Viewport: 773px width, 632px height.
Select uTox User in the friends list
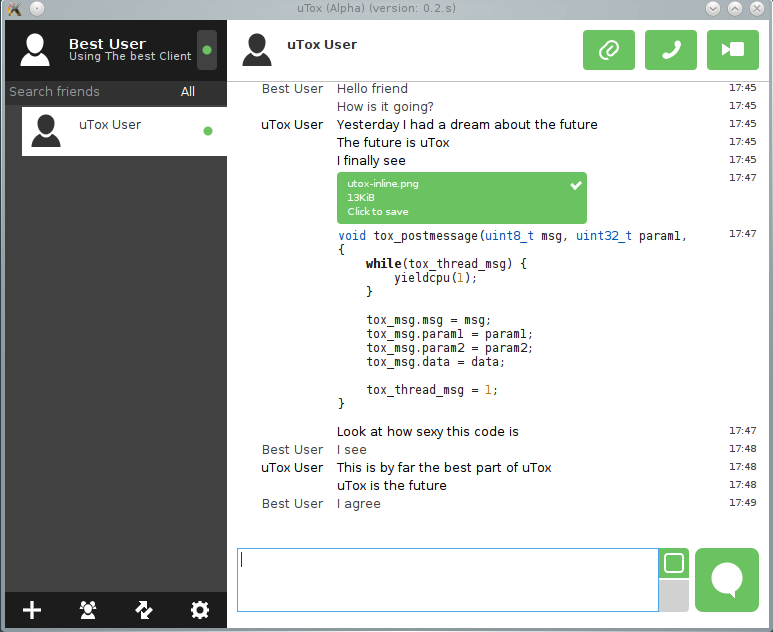point(124,131)
